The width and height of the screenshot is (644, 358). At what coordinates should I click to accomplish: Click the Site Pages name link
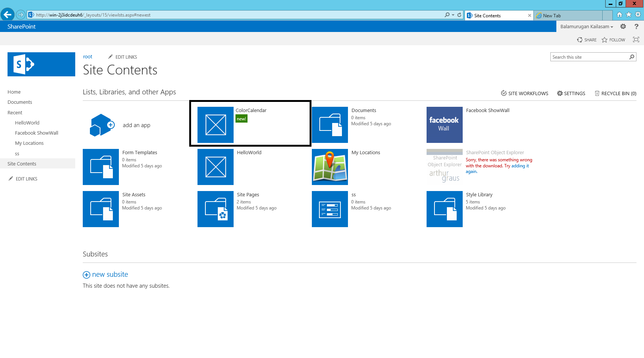pos(248,194)
